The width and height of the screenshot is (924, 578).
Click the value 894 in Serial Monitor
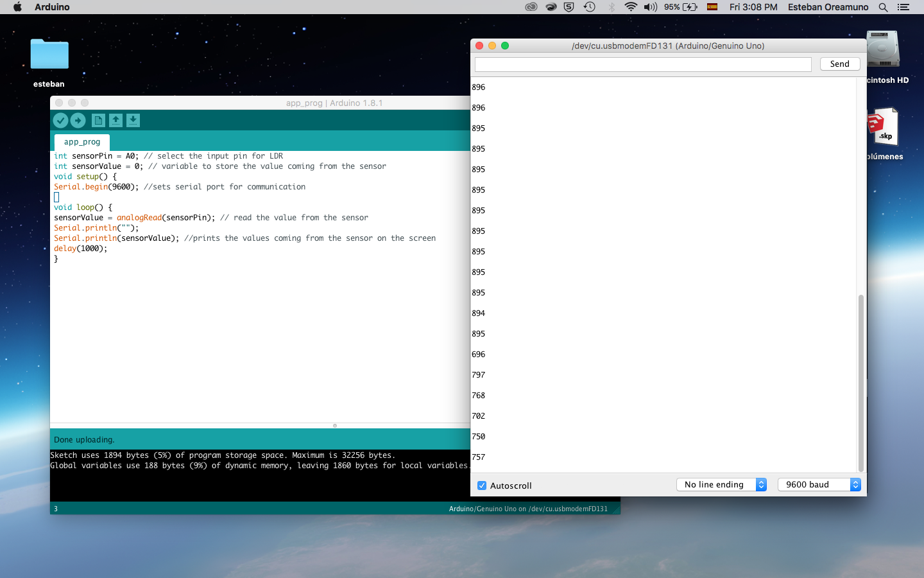[x=479, y=313]
